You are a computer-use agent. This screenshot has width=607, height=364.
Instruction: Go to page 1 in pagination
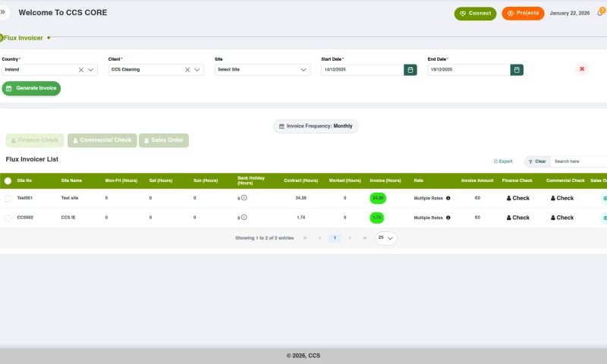335,238
